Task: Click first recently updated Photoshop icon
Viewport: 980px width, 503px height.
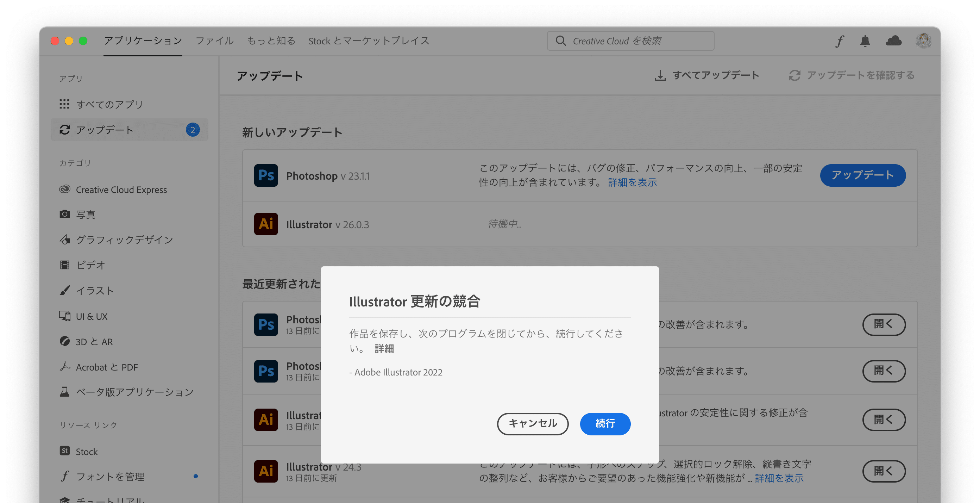Action: point(266,324)
